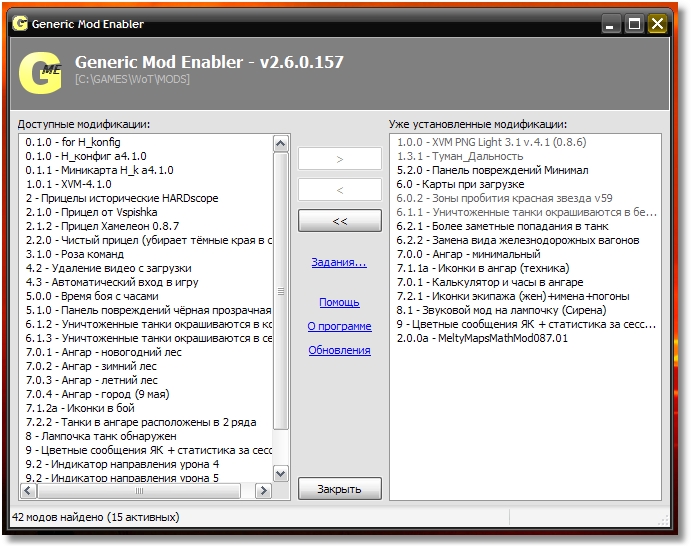
Task: Select '7.0.2 - Ангар - зимний лес'
Action: pos(91,366)
